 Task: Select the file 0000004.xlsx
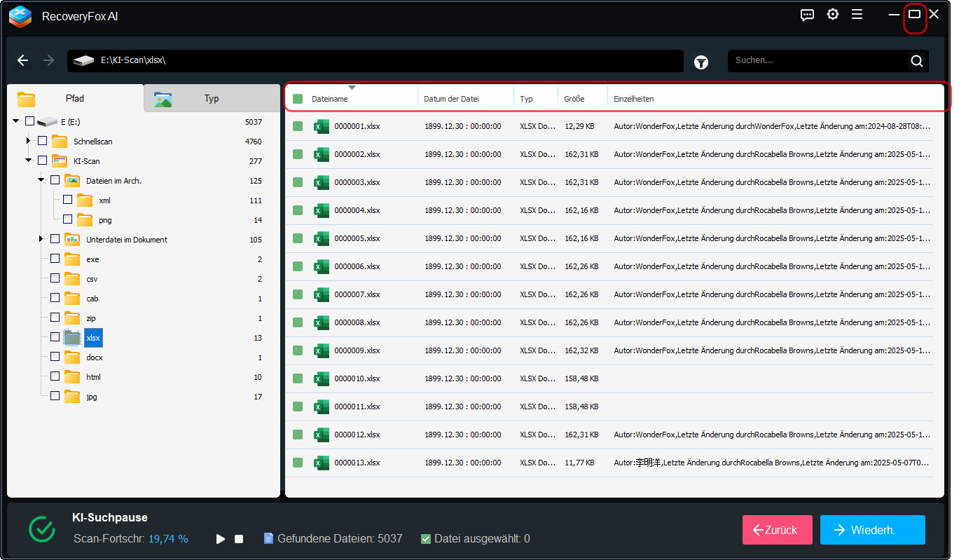pos(357,210)
